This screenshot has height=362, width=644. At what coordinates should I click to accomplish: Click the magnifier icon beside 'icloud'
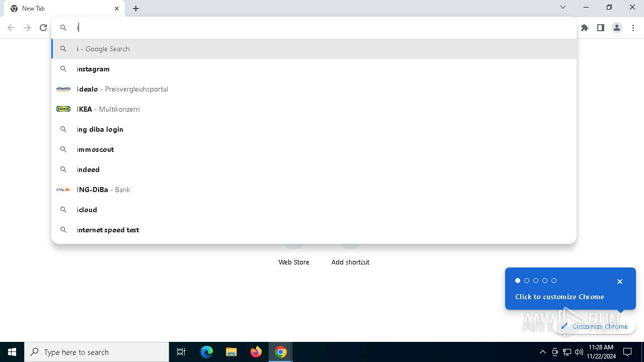pos(63,210)
